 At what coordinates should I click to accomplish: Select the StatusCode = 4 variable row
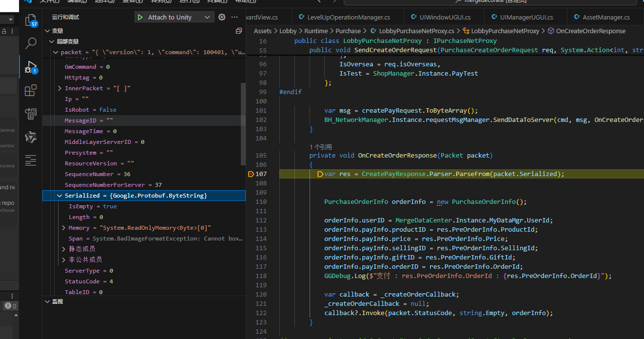click(89, 281)
